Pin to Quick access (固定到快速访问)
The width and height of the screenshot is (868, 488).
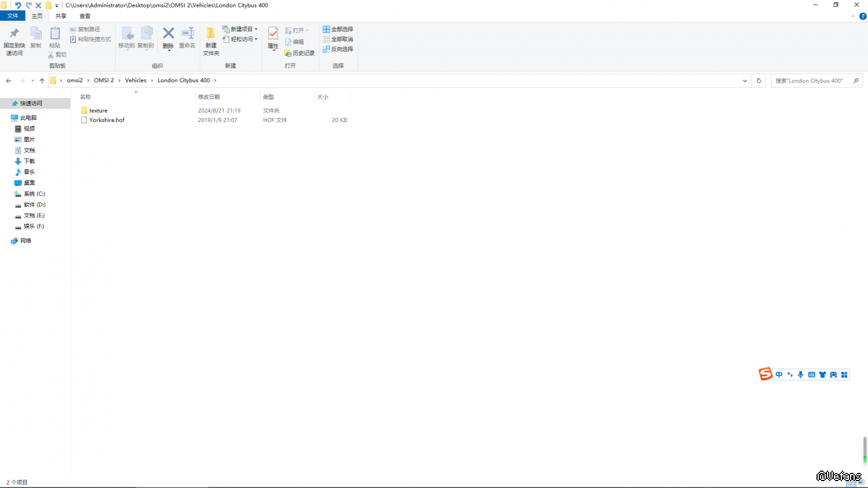(x=14, y=41)
